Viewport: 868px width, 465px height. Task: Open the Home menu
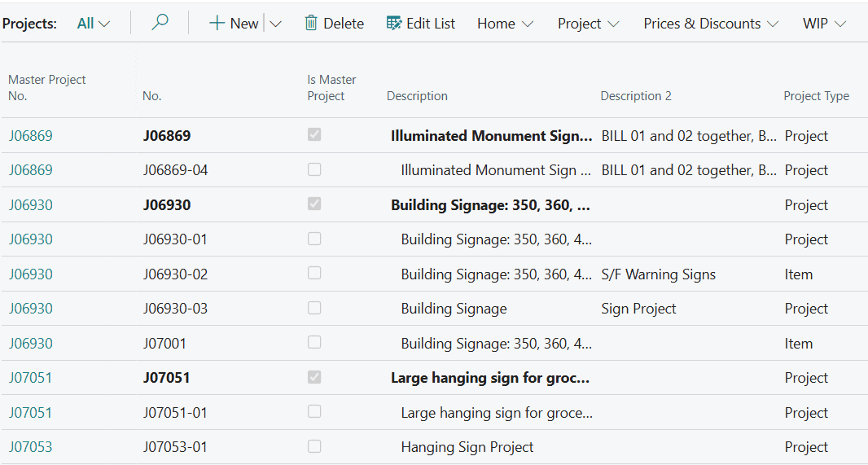(x=505, y=24)
